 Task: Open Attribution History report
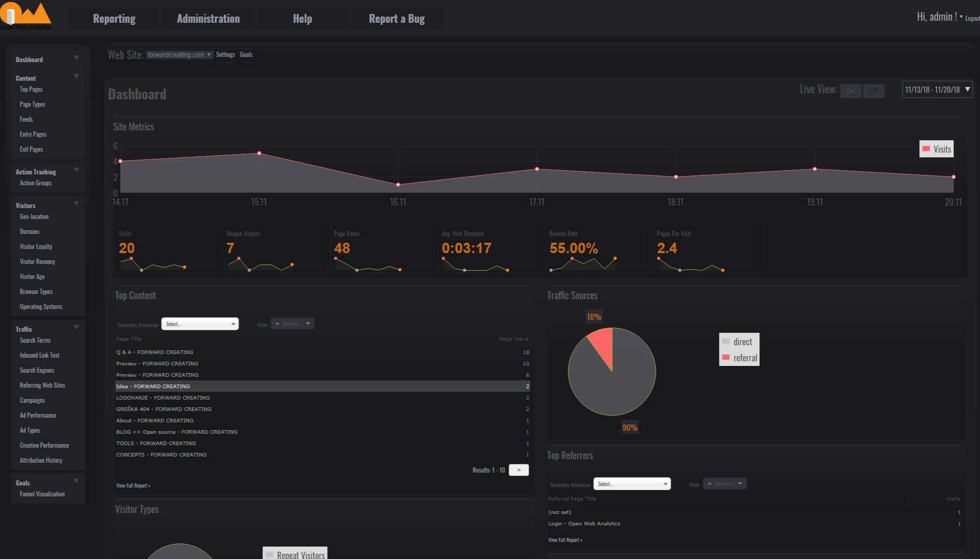(41, 461)
